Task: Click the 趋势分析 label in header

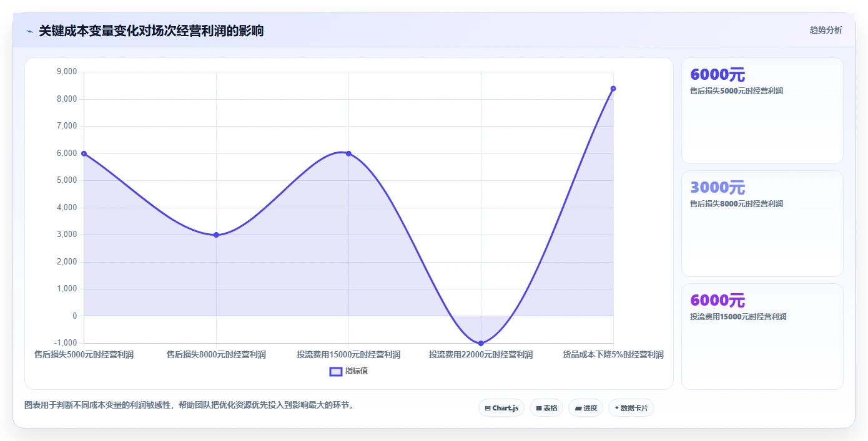Action: 826,30
